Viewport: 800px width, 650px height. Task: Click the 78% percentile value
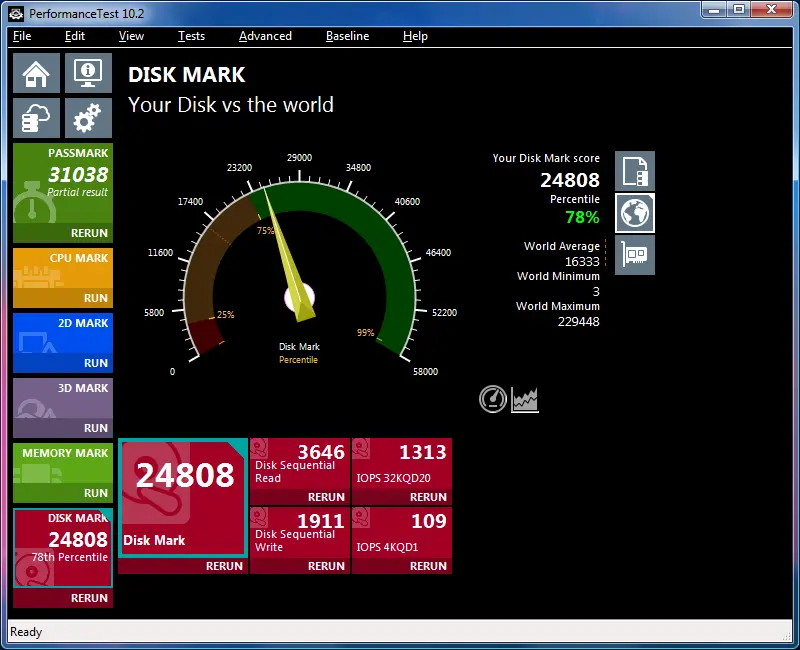[582, 217]
